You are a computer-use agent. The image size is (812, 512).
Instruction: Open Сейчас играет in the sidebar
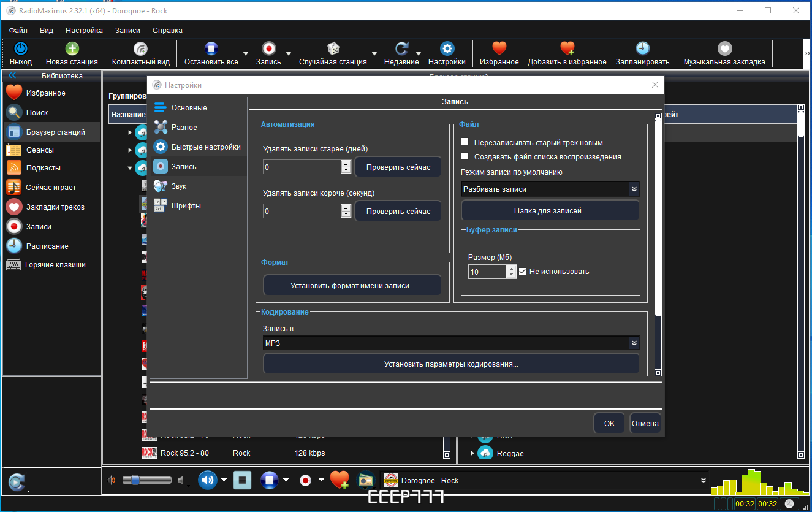coord(51,188)
